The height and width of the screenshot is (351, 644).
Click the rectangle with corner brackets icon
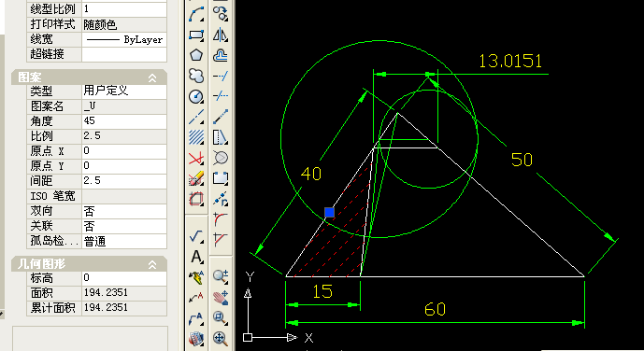(221, 178)
